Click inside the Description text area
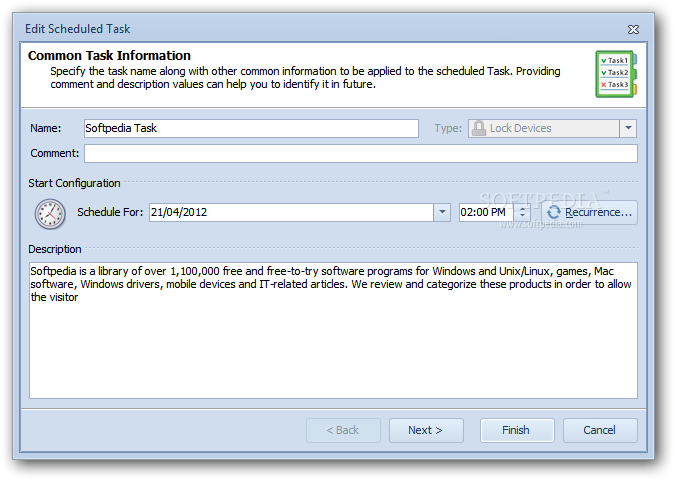This screenshot has height=480, width=675. [x=333, y=330]
